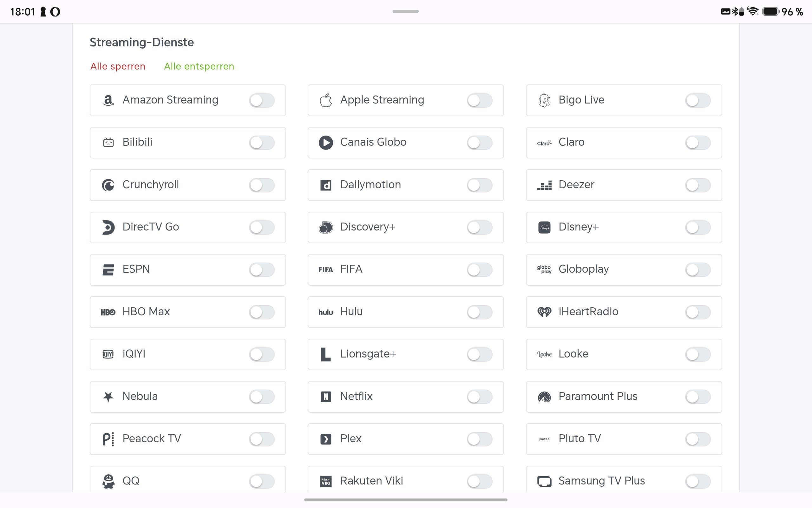Click the Bigo Live mascot icon
The height and width of the screenshot is (508, 812).
pyautogui.click(x=544, y=100)
